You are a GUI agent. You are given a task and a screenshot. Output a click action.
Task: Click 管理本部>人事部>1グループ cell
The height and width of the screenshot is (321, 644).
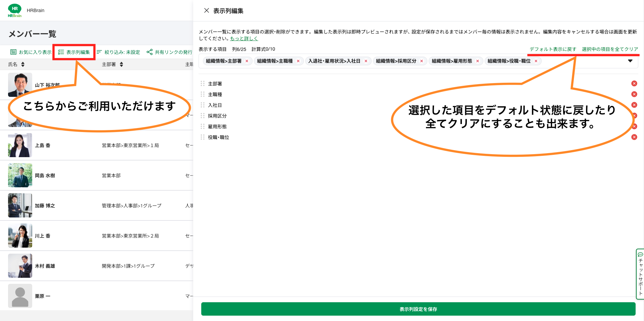point(131,206)
